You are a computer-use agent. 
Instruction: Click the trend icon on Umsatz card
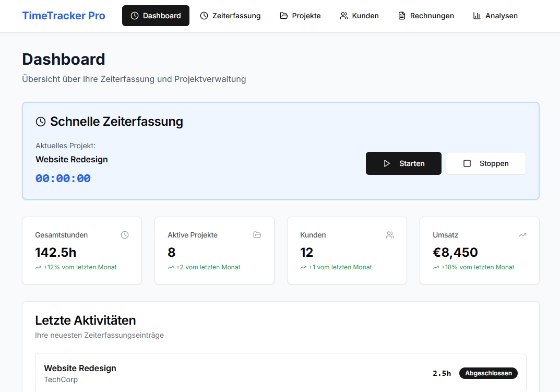point(522,235)
